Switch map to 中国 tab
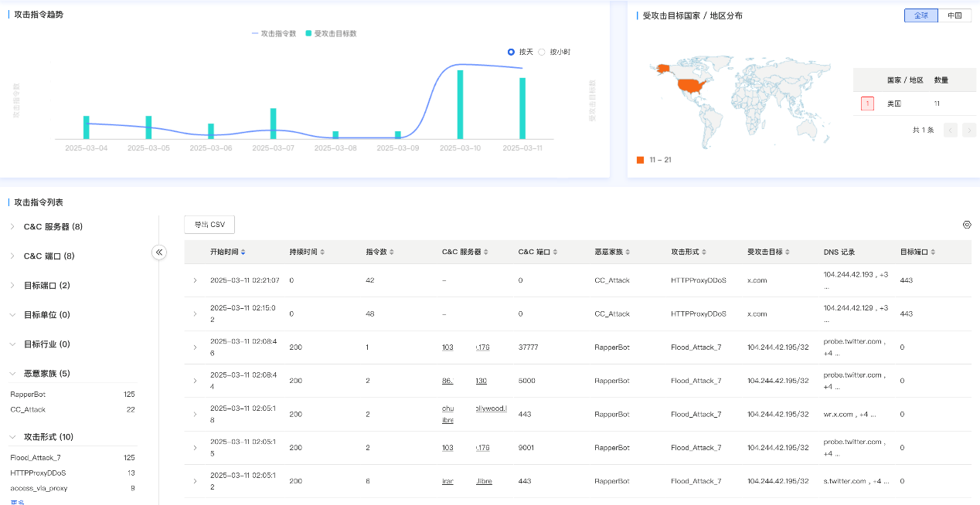 (954, 15)
